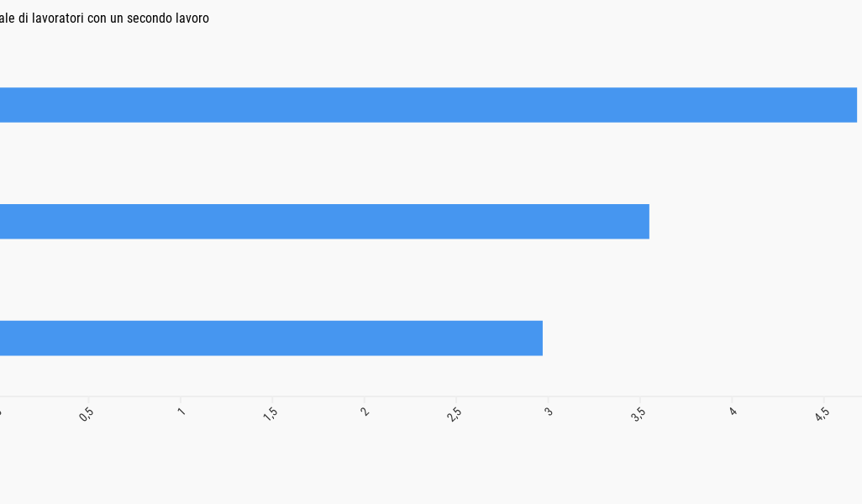Screen dimensions: 862x504
Task: Select the 2 label on the x-axis
Action: tap(364, 412)
